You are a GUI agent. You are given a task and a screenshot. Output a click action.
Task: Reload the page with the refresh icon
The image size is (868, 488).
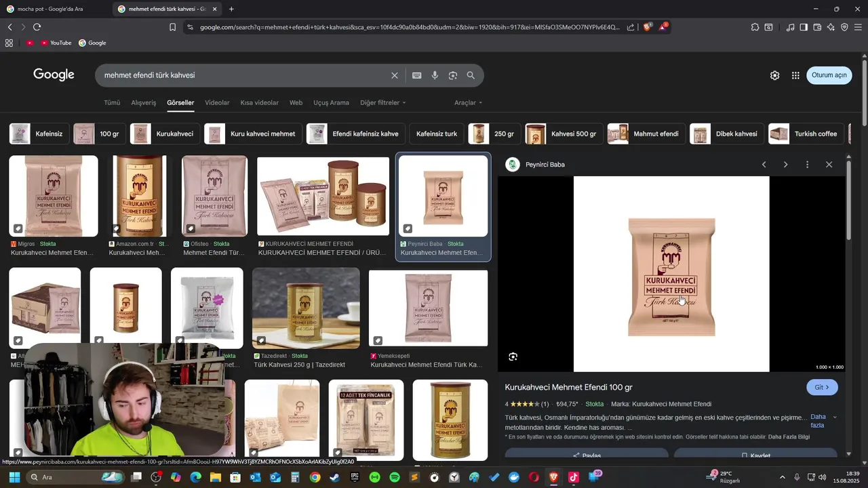[x=37, y=27]
